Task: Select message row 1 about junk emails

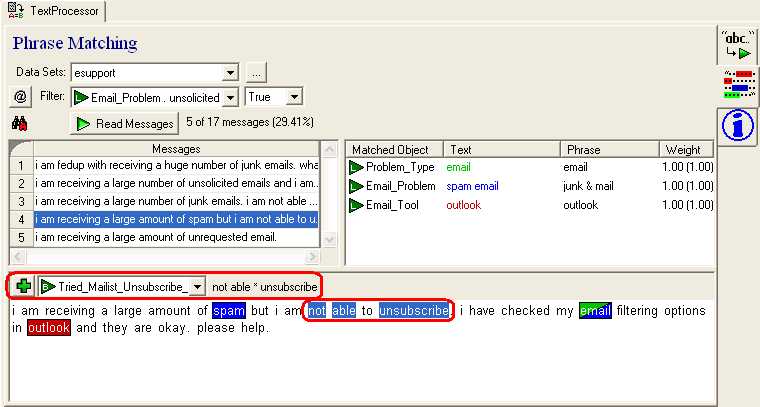Action: 175,165
